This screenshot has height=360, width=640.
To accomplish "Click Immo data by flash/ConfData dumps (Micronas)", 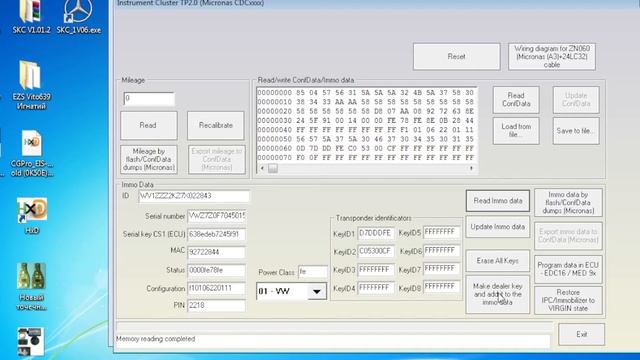I will click(568, 202).
